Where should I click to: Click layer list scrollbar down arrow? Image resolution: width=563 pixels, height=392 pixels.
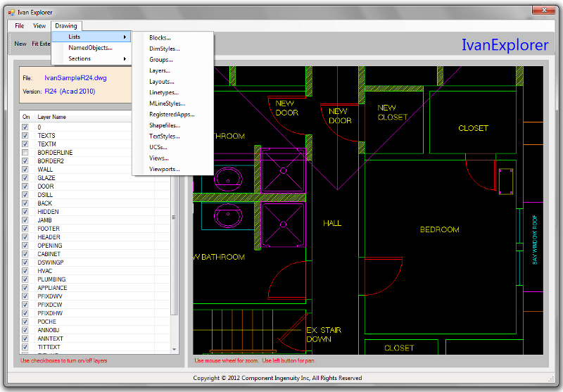174,349
